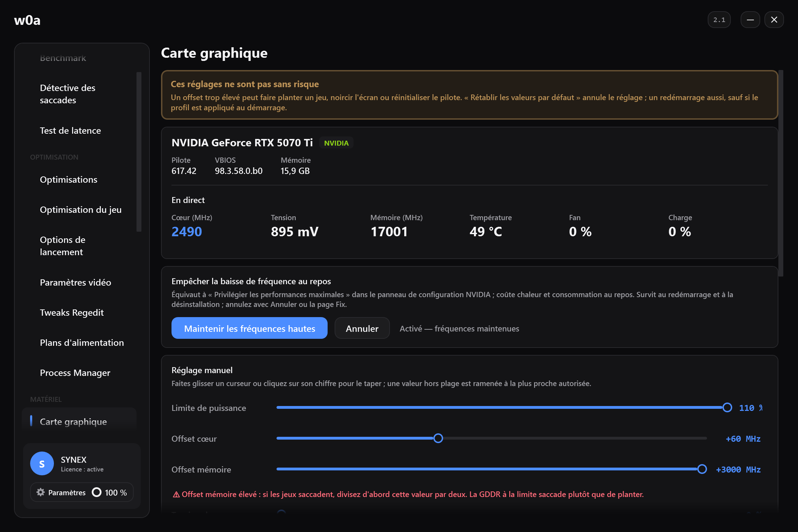Viewport: 798px width, 532px height.
Task: Click the Limite de puissance slider handle
Action: 727,407
